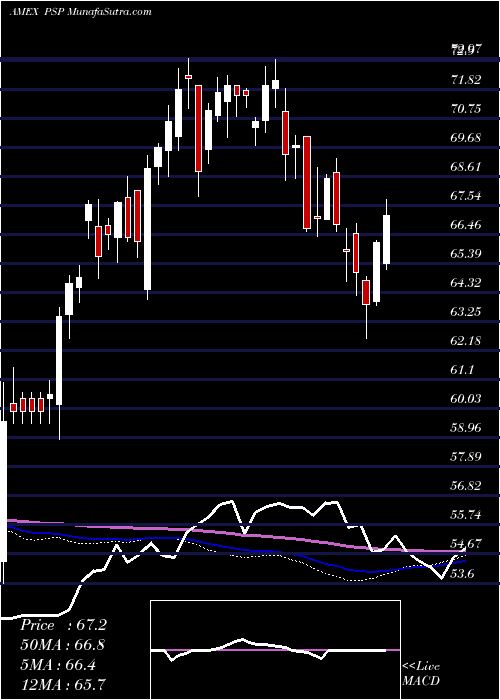Viewport: 500px width, 700px height.
Task: Select the 12MA : 65.7 readout
Action: click(63, 684)
